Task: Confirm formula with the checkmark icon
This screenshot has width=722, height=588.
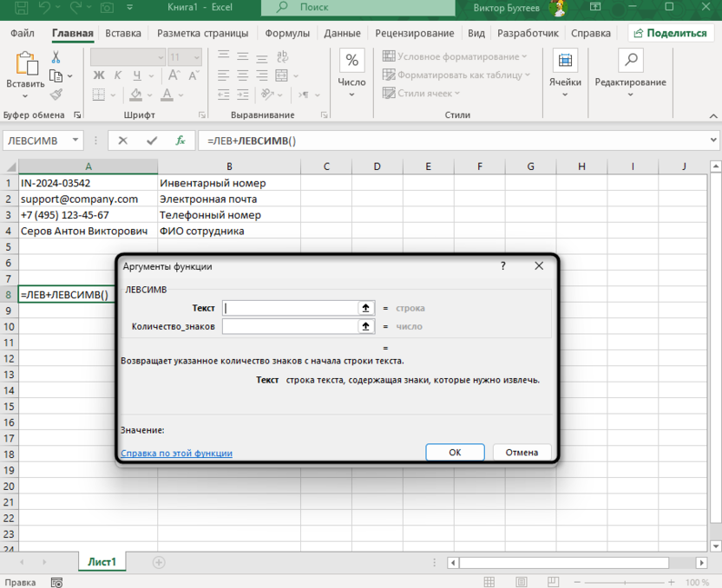Action: click(152, 140)
